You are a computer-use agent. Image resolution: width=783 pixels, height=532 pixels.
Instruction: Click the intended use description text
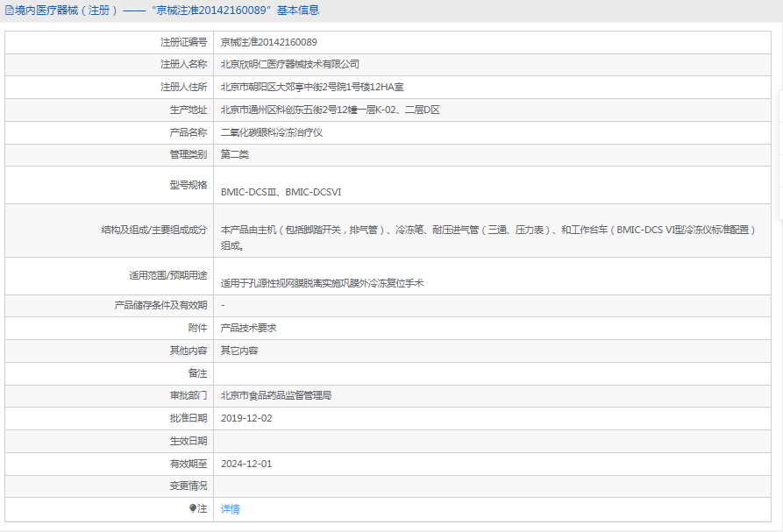click(x=322, y=283)
